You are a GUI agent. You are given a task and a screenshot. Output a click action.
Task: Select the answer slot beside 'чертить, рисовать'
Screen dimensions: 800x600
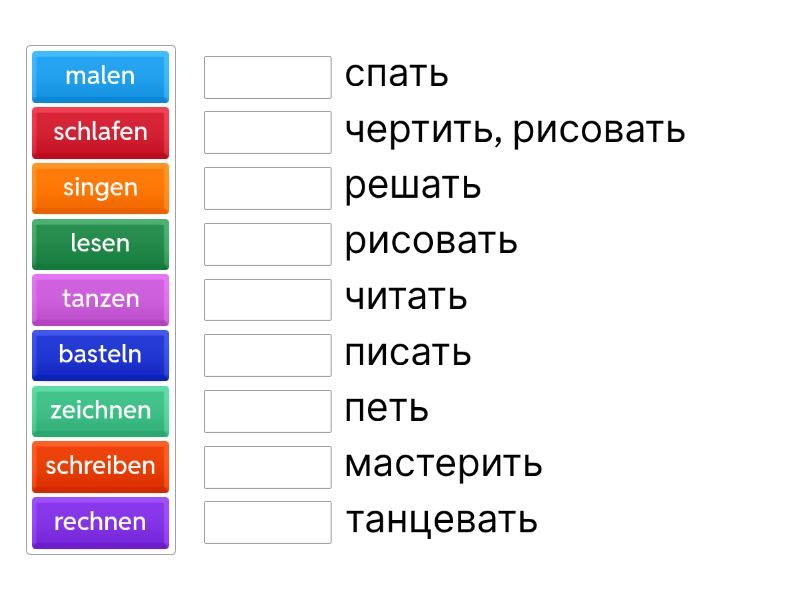tap(267, 132)
